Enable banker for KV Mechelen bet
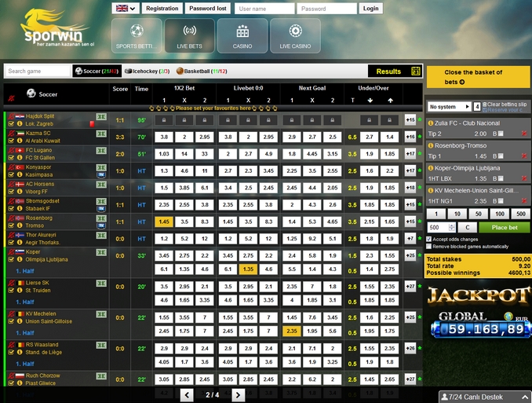 tap(501, 201)
